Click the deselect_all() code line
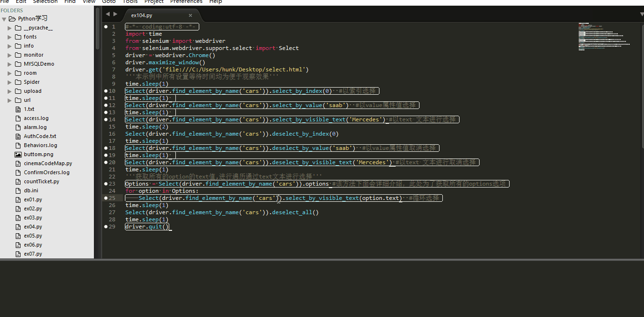 pyautogui.click(x=222, y=212)
